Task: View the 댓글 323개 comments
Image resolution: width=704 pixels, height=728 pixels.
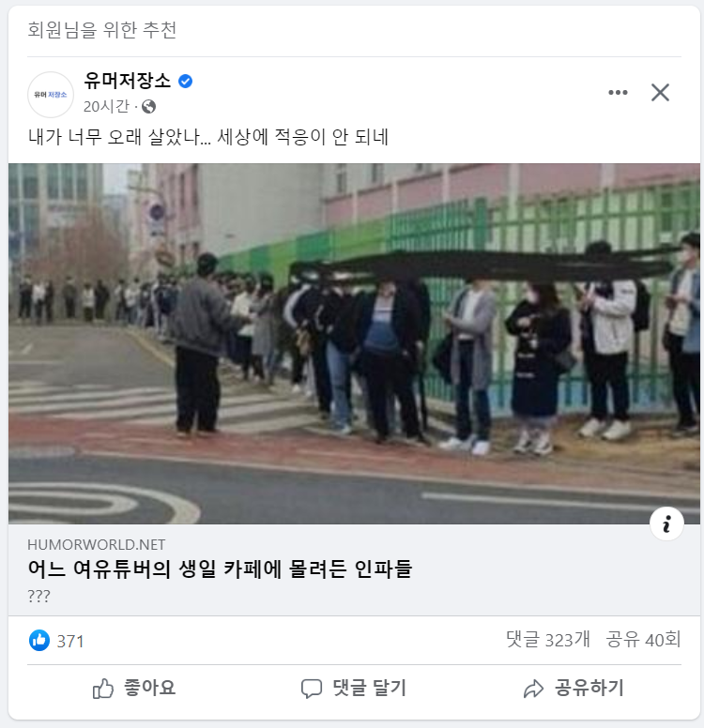Action: pyautogui.click(x=548, y=640)
